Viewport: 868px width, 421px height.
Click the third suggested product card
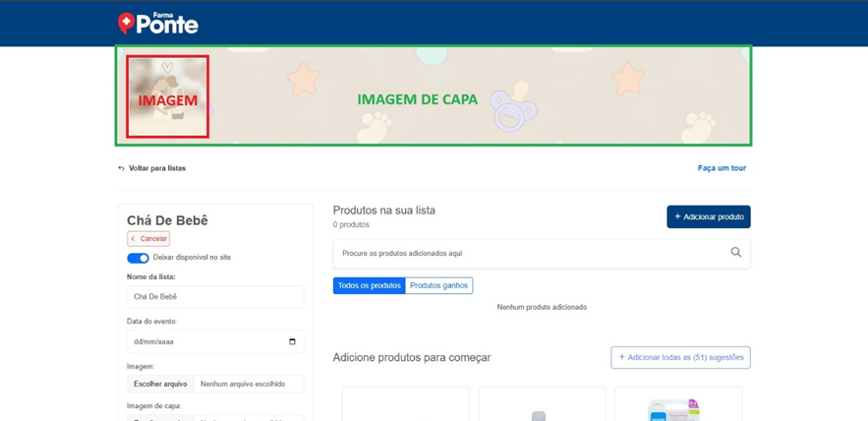coord(678,405)
